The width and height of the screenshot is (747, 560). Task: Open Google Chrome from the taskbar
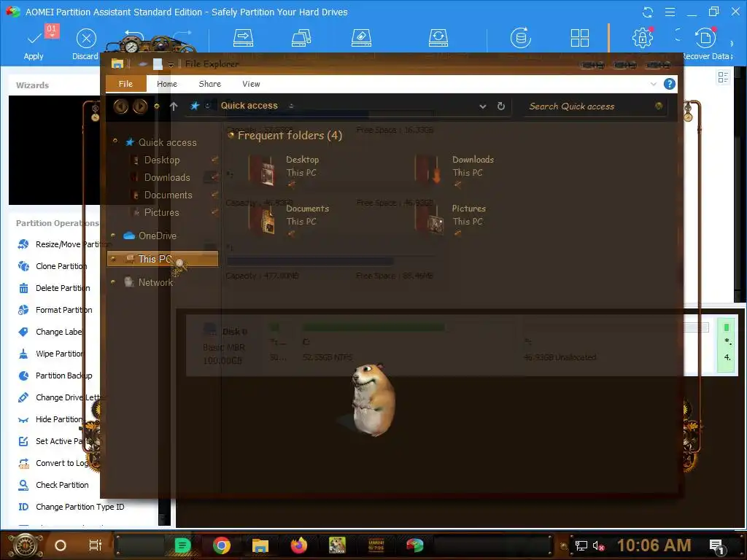tap(222, 545)
